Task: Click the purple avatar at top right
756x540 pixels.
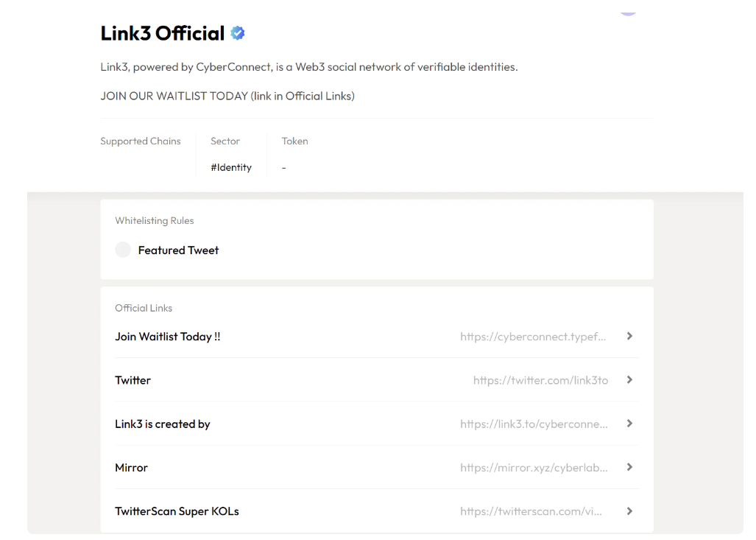Action: tap(627, 9)
